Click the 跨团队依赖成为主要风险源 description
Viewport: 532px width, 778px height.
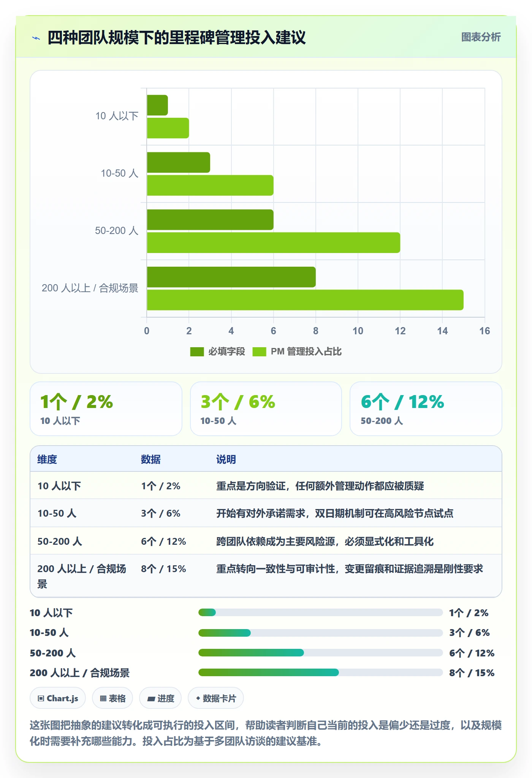(x=325, y=541)
